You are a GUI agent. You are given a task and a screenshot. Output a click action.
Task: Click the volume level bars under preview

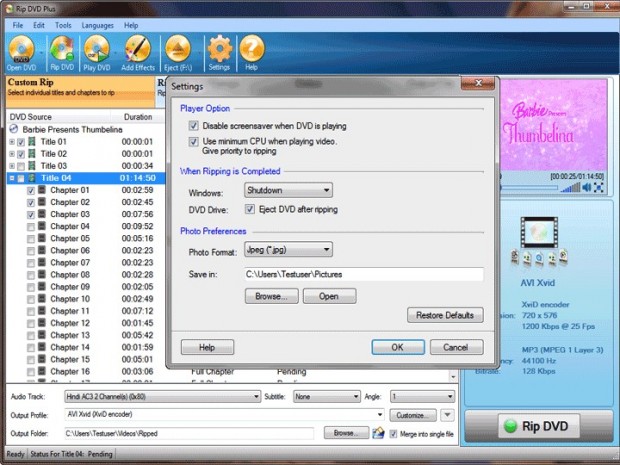(x=570, y=187)
